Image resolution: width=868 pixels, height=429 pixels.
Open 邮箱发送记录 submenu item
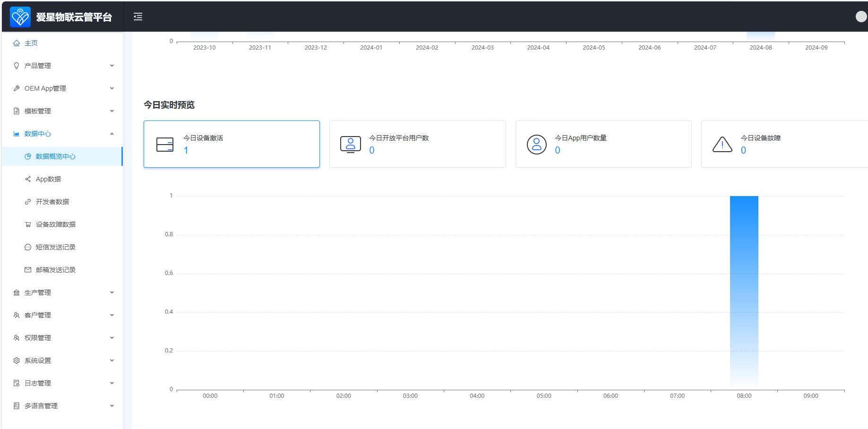click(x=62, y=270)
